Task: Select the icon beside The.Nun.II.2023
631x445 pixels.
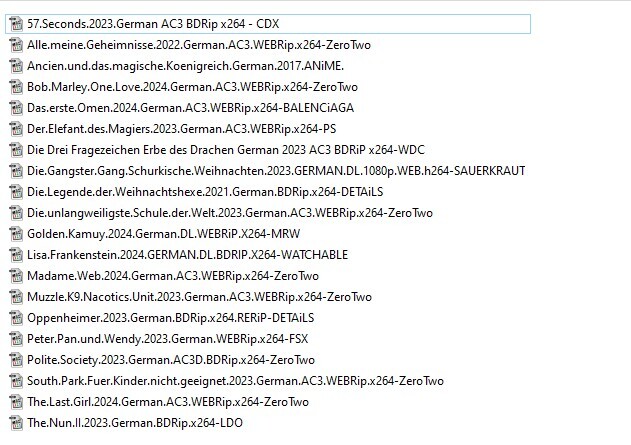Action: [16, 423]
